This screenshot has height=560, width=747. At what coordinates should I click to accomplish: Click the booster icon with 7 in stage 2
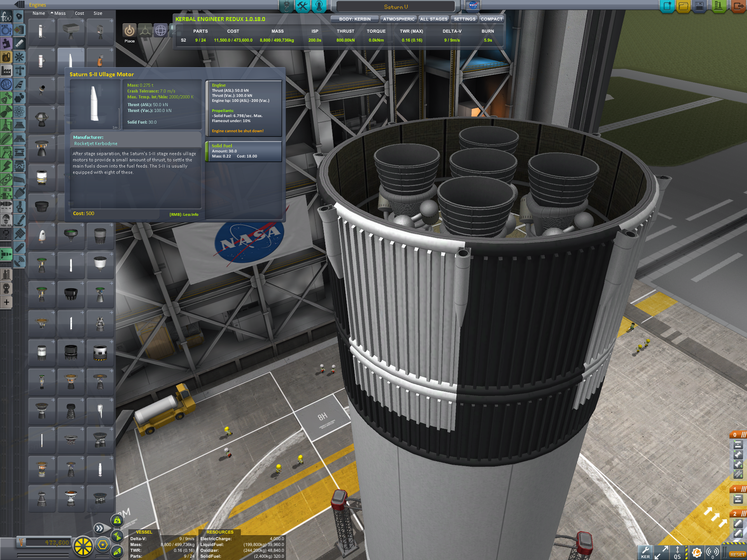point(738,533)
